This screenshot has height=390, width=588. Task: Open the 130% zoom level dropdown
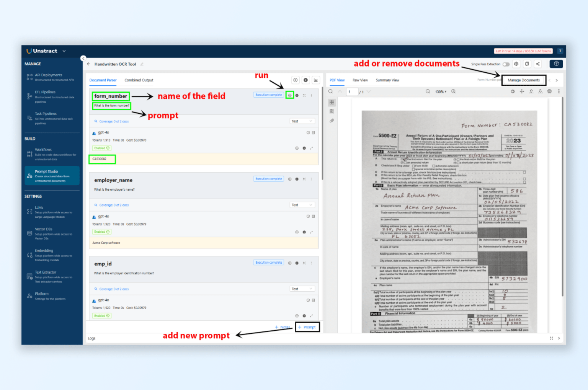tap(441, 92)
